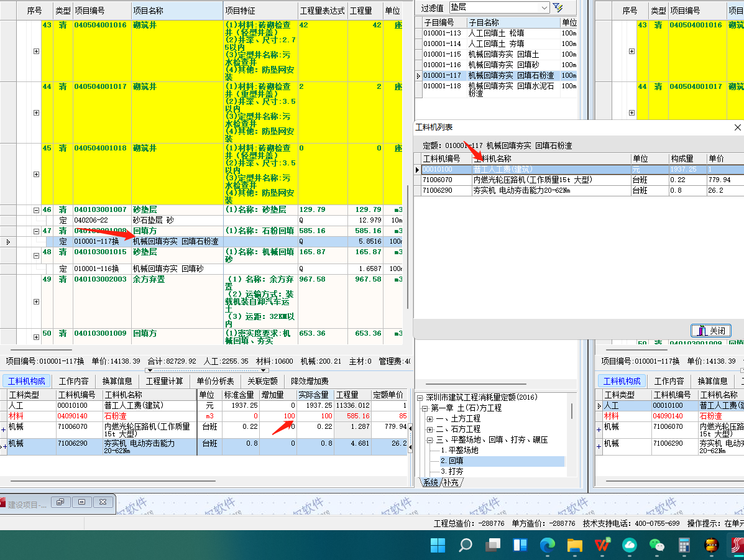Collapse 第一章 土(石)方工程 tree node
The width and height of the screenshot is (744, 560).
(425, 408)
